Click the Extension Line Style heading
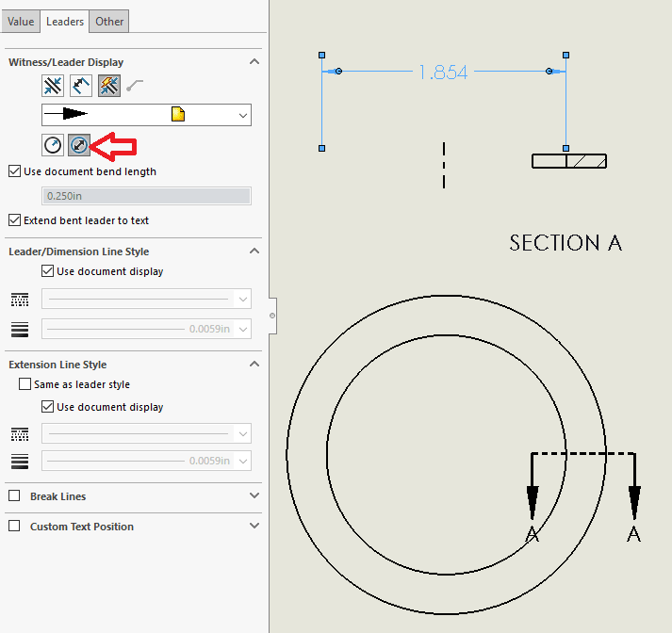Viewport: 672px width, 633px height. point(57,365)
